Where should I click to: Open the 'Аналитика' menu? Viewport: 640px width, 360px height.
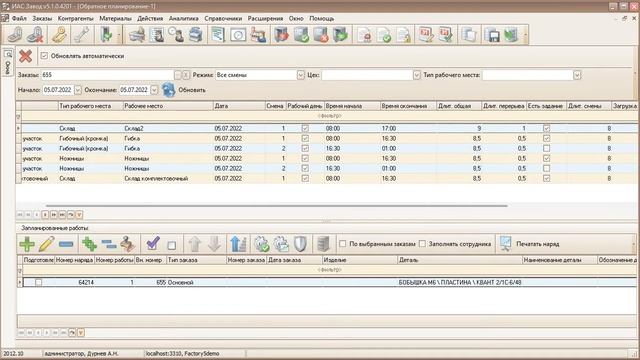tap(183, 18)
